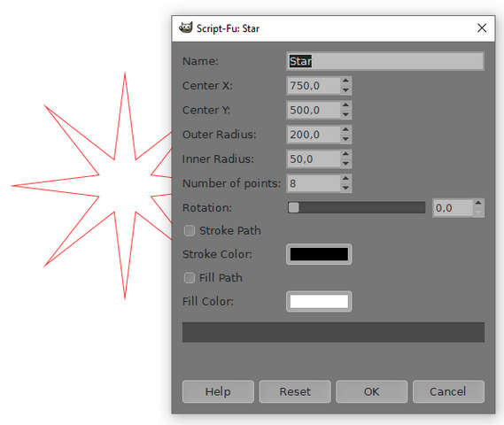Click the GIMP Wilber icon in title bar
Screen dimensions: 504x425
185,28
